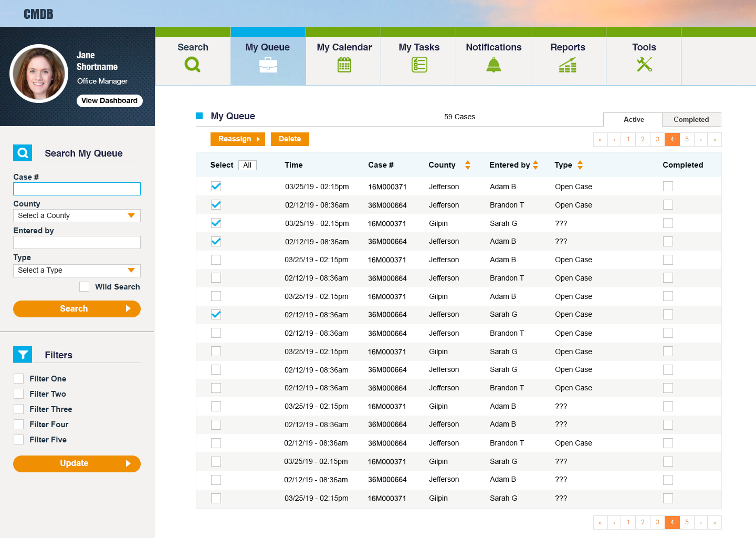
Task: Check the Filter Three checkbox
Action: tap(18, 409)
